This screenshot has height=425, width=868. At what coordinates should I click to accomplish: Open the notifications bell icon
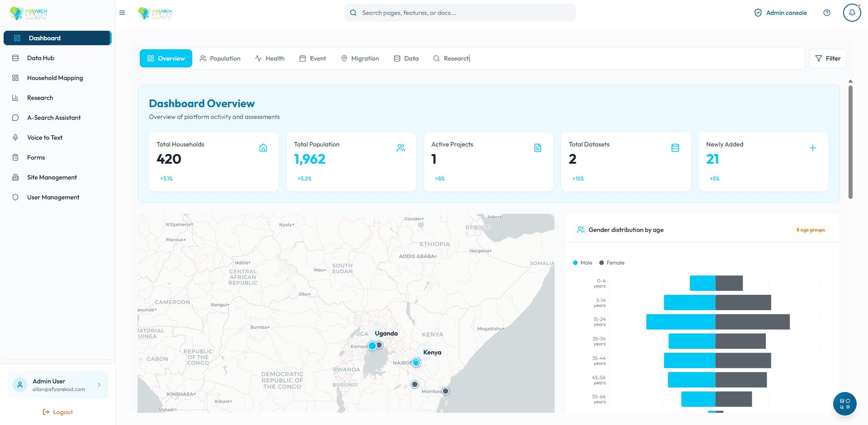852,13
